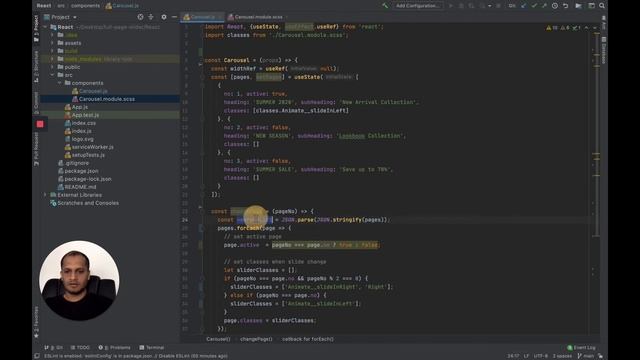Click the UTF-8 encoding status widget
This screenshot has height=360, width=640.
tap(540, 356)
